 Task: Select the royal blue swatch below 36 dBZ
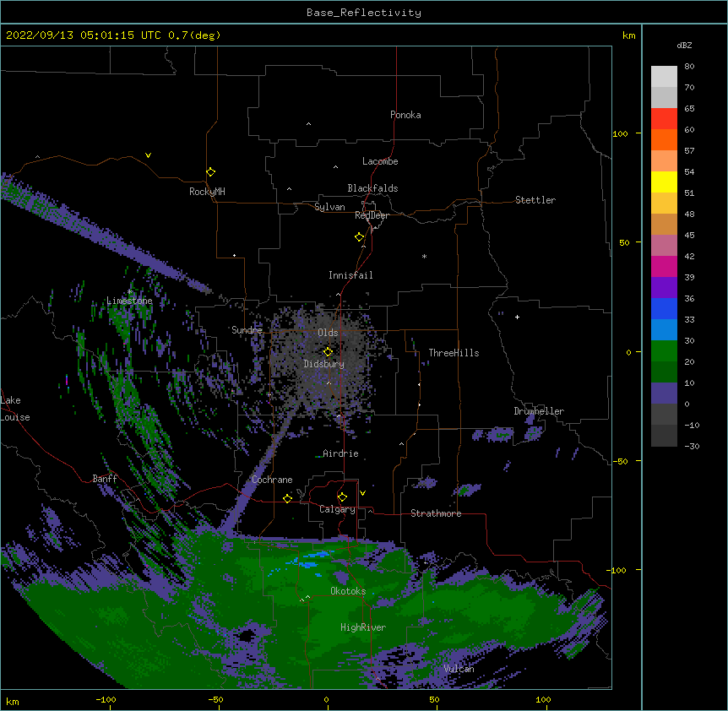pyautogui.click(x=664, y=308)
